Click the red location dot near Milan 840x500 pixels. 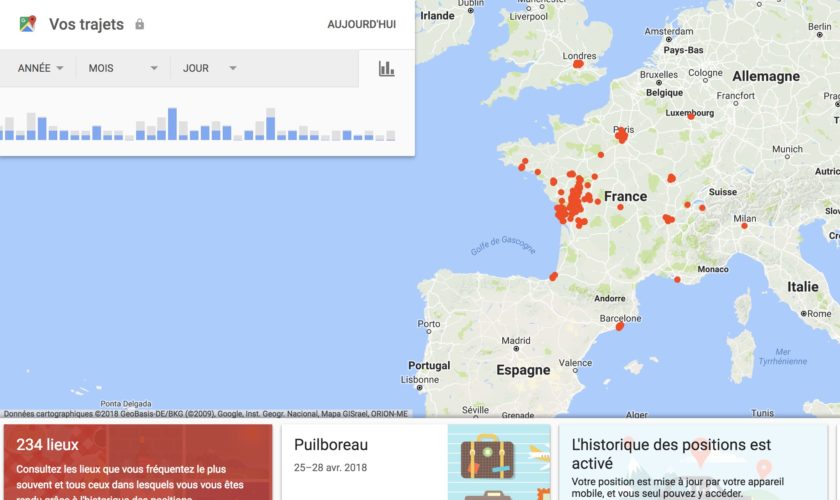pyautogui.click(x=744, y=226)
